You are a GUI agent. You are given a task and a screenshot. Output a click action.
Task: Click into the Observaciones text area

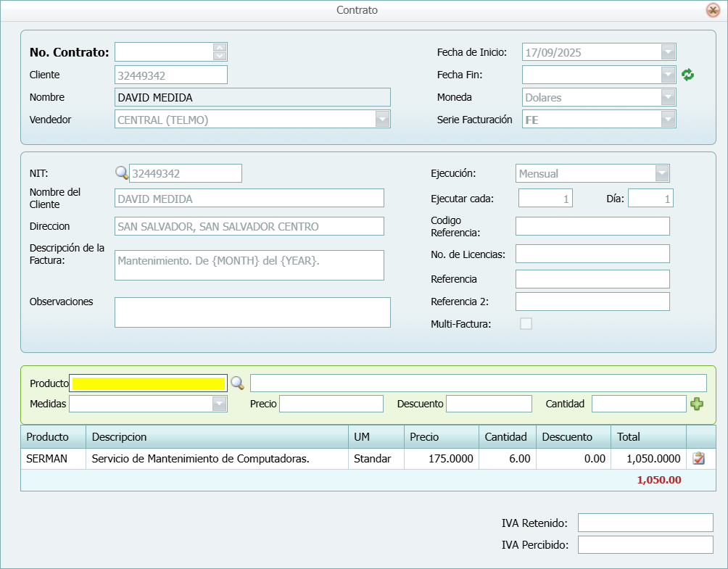[252, 312]
